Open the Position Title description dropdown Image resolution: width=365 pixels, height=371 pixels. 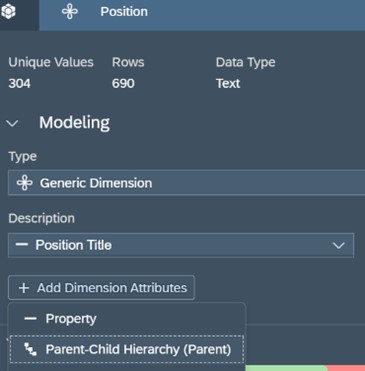coord(181,245)
